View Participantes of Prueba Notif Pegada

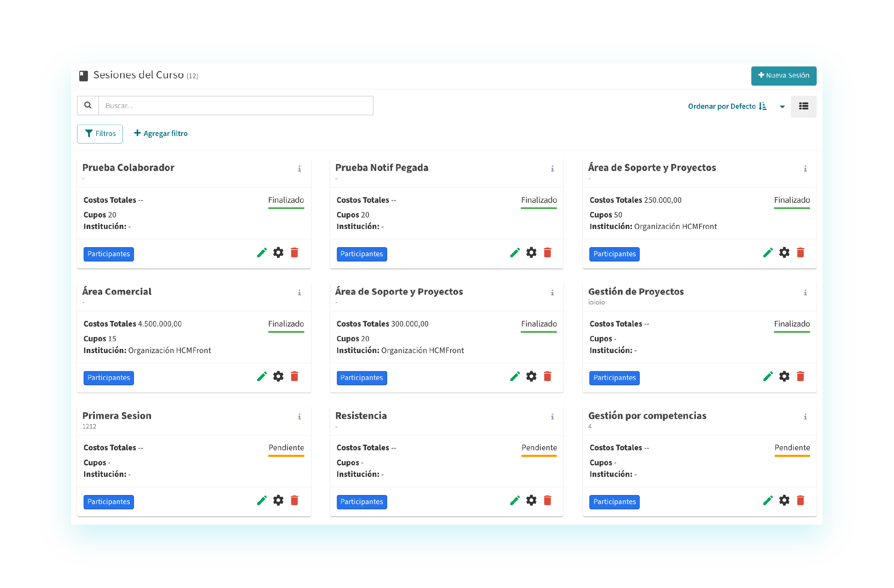click(362, 254)
